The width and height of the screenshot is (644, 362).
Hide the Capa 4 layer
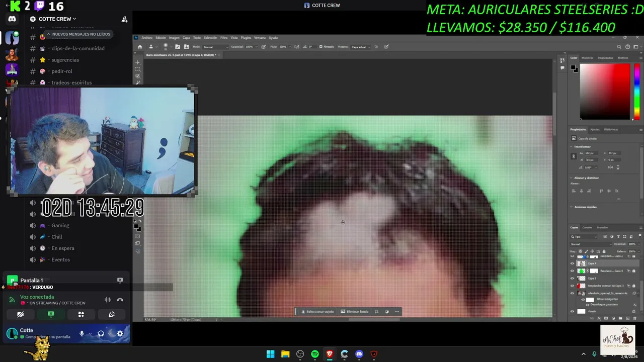click(x=572, y=263)
